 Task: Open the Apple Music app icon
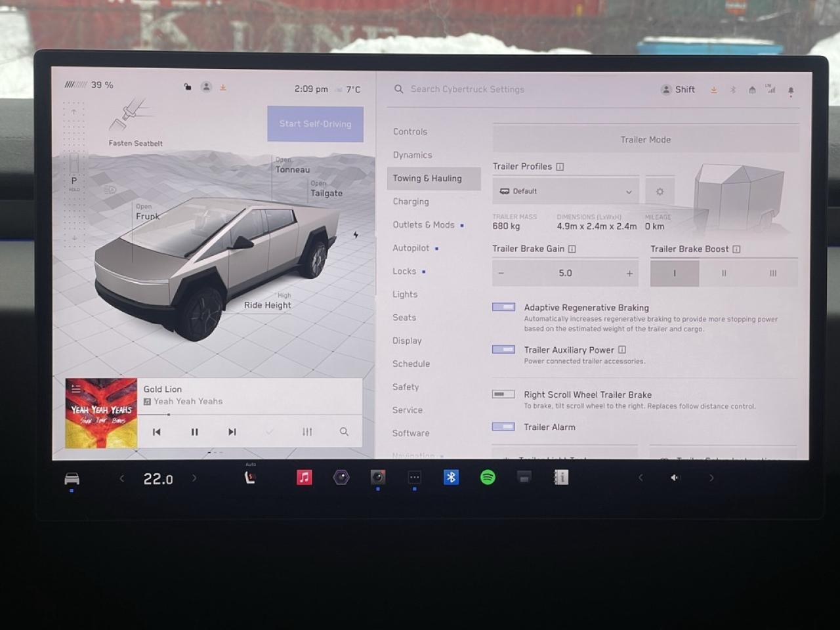[x=304, y=477]
